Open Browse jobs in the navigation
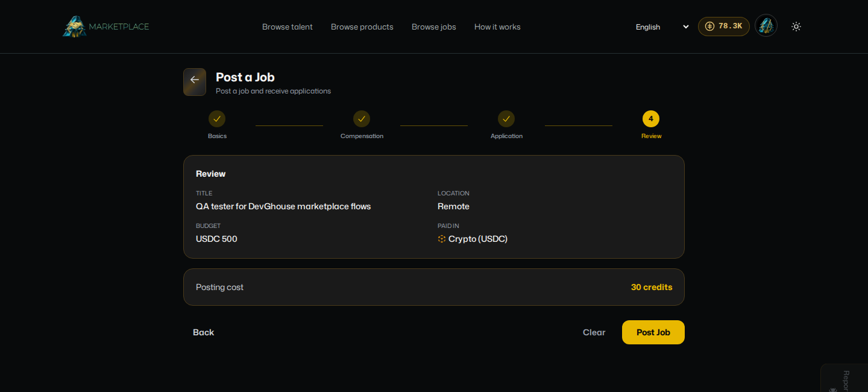This screenshot has width=868, height=392. [434, 27]
